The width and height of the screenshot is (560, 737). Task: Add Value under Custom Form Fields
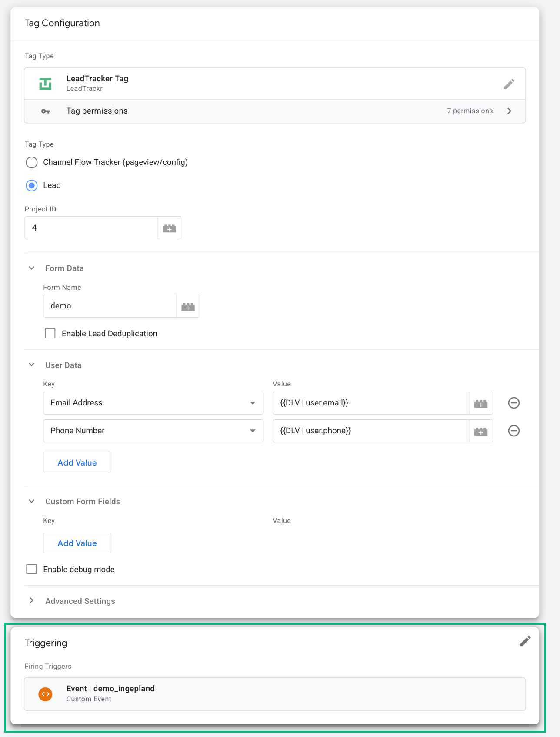pyautogui.click(x=77, y=543)
